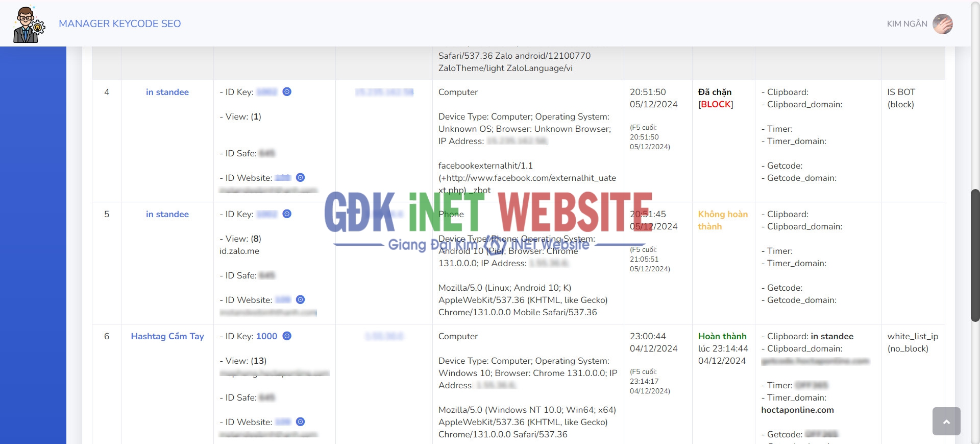Click the facebookexternalhit/1.1 user agent text
The image size is (980, 444).
point(485,166)
